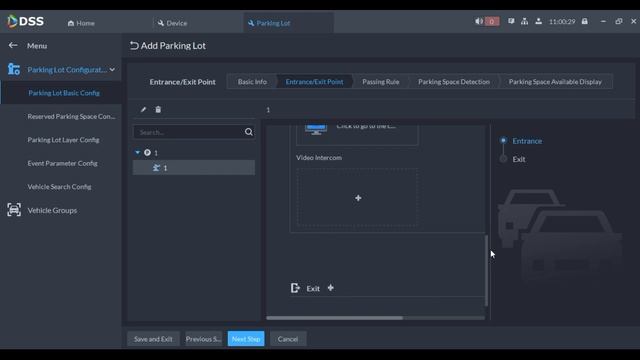Click the 11:00:29 clock display

point(562,22)
